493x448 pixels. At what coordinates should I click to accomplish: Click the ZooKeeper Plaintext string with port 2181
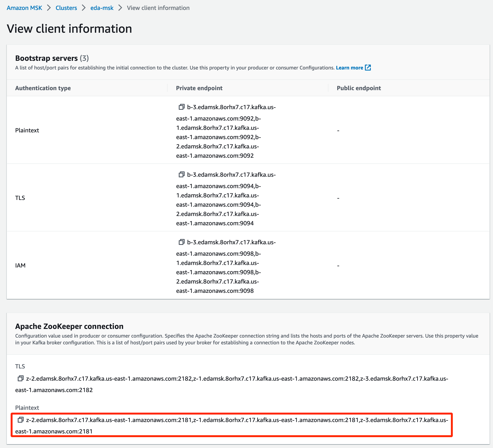click(x=232, y=425)
